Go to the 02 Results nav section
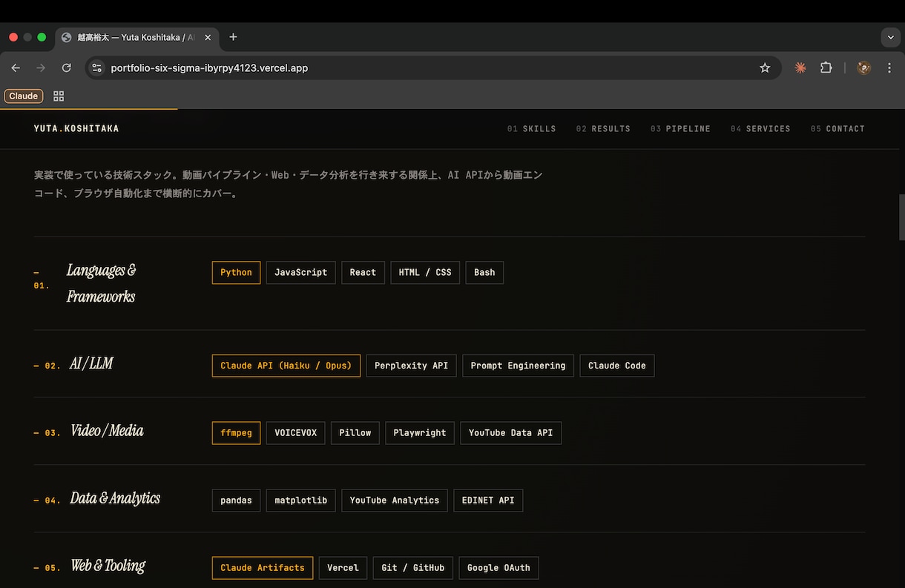Image resolution: width=905 pixels, height=588 pixels. (x=603, y=128)
